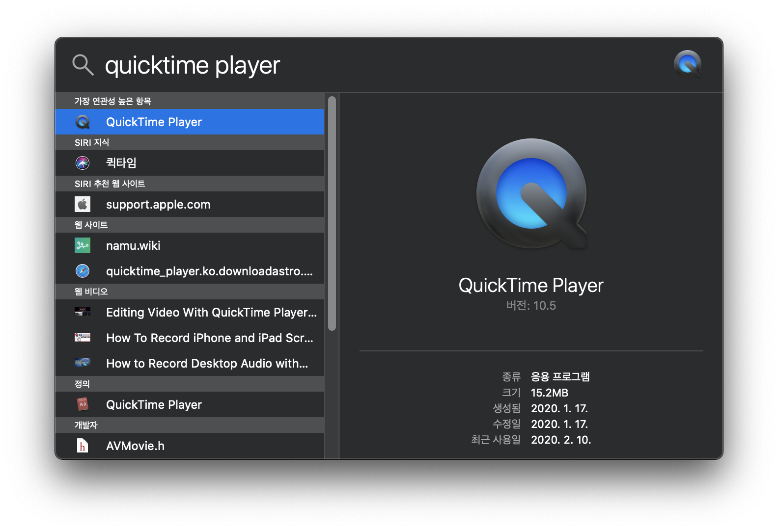Click the version 10.5 text in preview

[x=531, y=306]
